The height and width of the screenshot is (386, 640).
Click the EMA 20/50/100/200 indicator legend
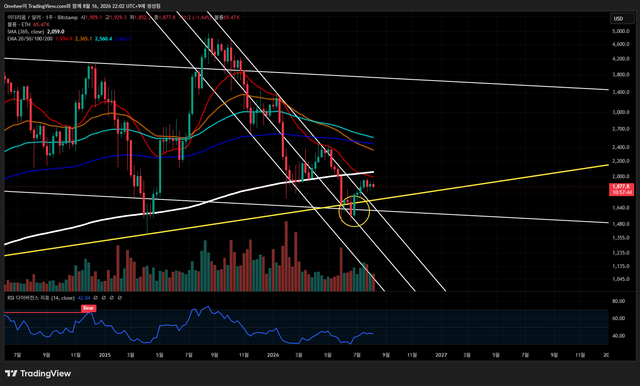click(30, 39)
